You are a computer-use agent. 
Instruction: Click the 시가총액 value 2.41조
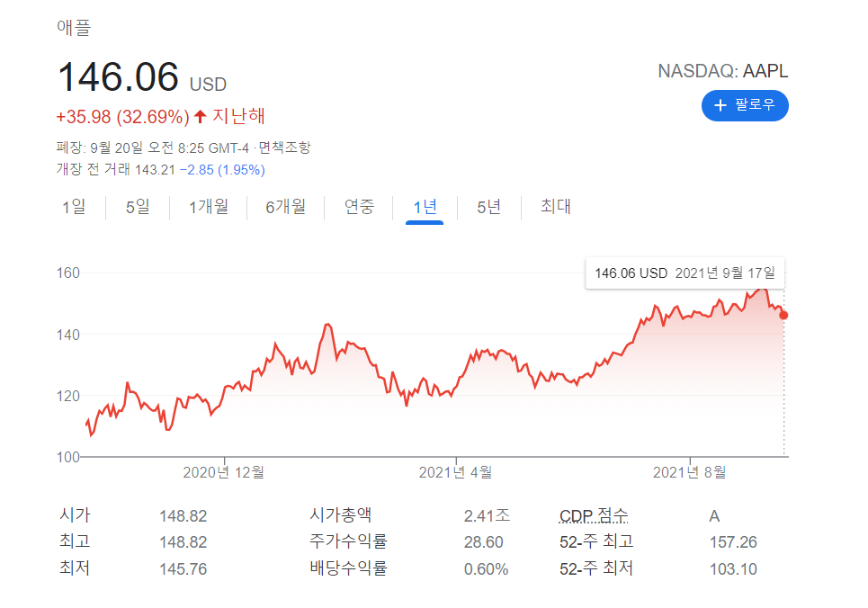coord(487,516)
